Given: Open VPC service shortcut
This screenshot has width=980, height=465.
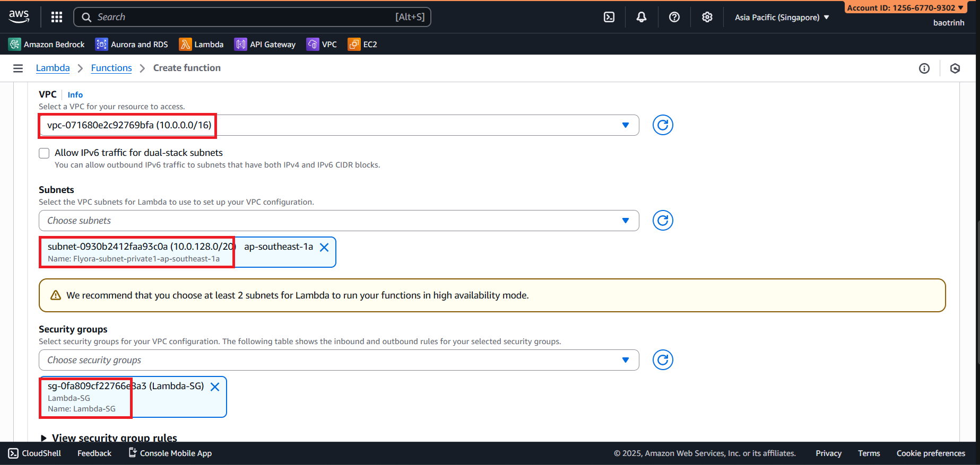Looking at the screenshot, I should (322, 45).
